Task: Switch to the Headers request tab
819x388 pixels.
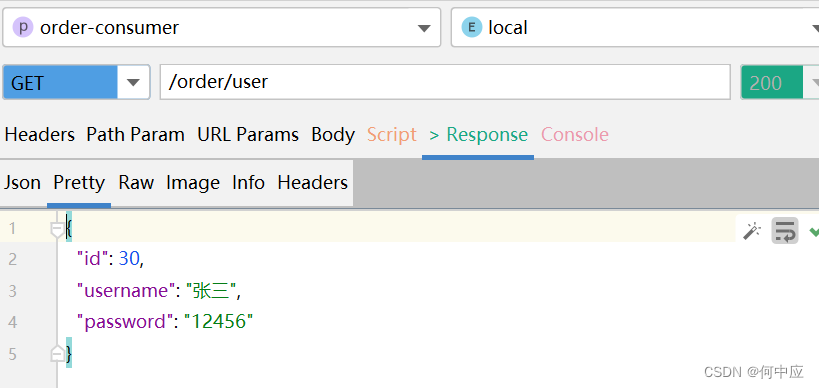Action: (40, 135)
